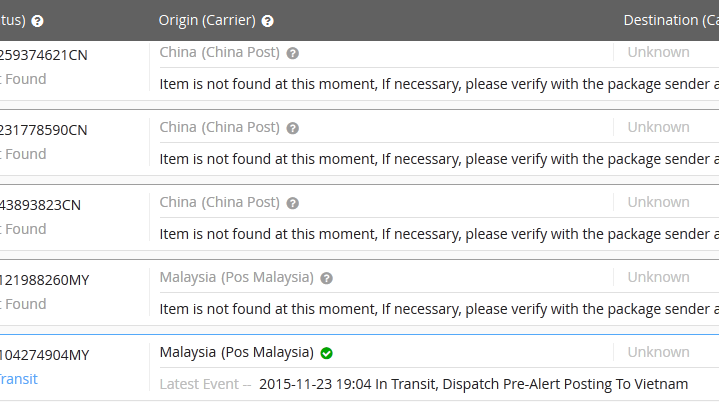The height and width of the screenshot is (402, 719).
Task: Click the verified Malaysia (Pos Malaysia) carrier name
Action: coord(237,352)
